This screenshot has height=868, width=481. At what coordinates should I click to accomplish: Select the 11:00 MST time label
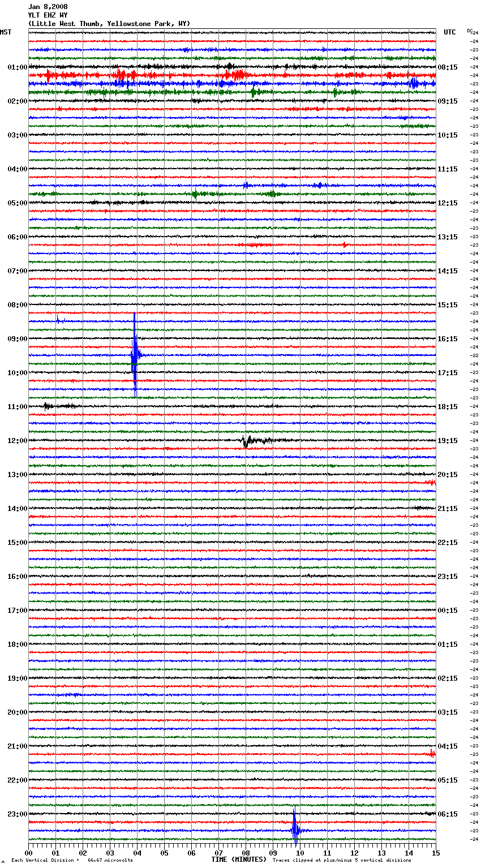(18, 407)
